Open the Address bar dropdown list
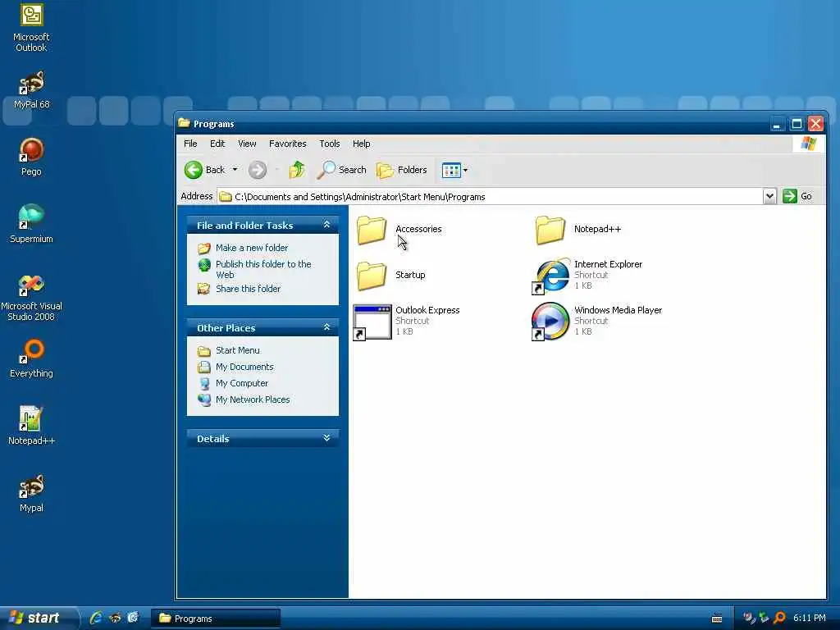The image size is (840, 630). (769, 197)
